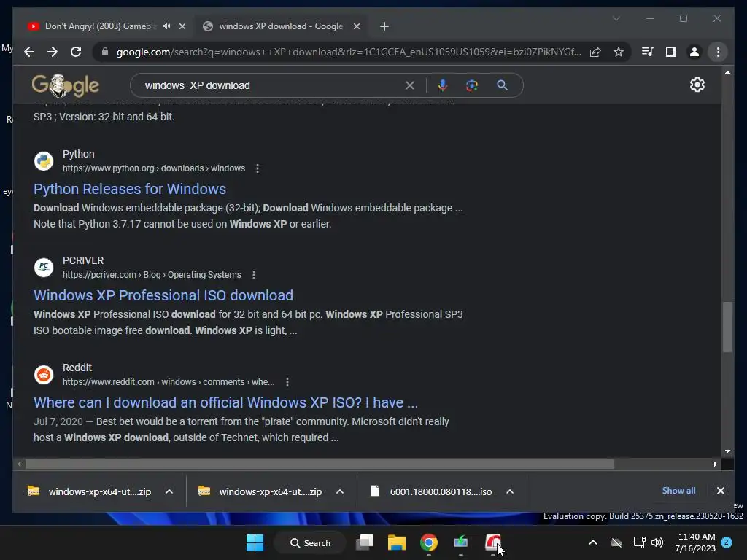Screen dimensions: 747x560
Task: Click the Reddit site favicon
Action: (x=43, y=374)
